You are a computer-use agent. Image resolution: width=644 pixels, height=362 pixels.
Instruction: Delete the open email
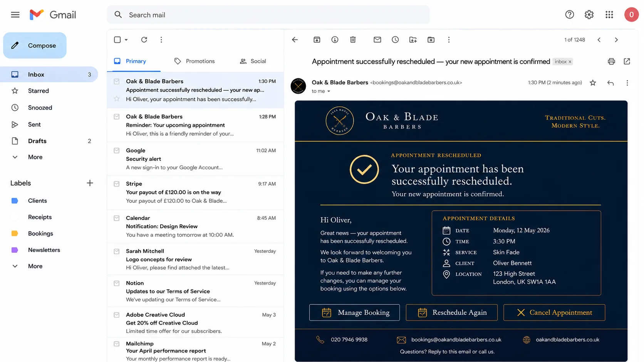click(353, 40)
